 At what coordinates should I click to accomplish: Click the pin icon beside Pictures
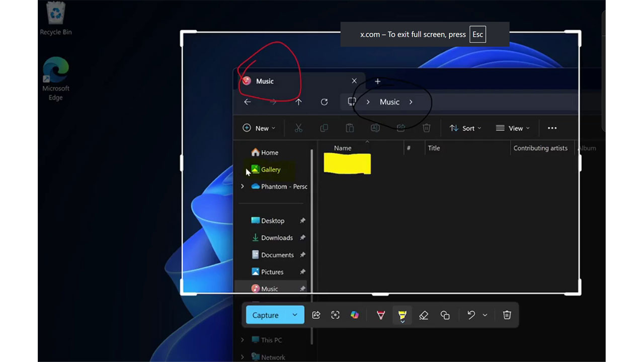point(302,272)
